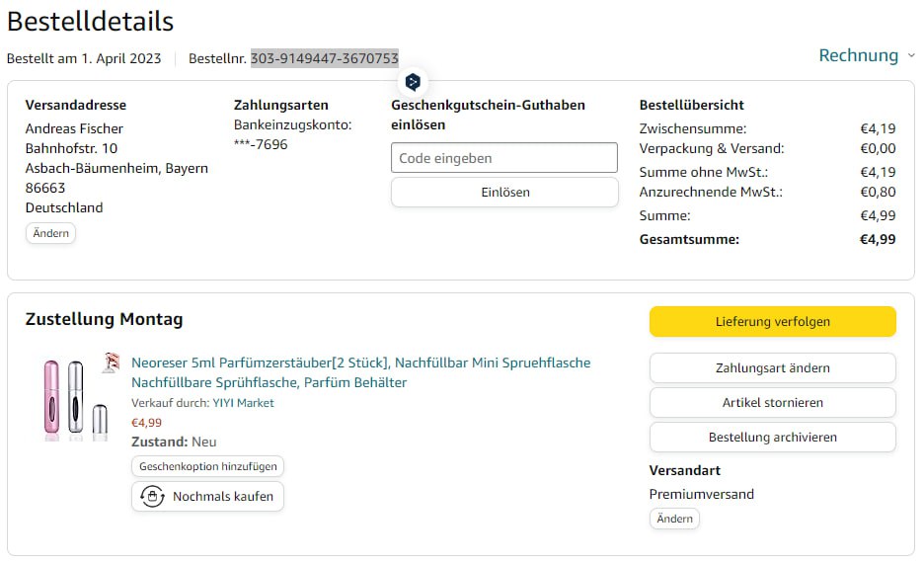Visit the YIYI Market seller link

(243, 403)
